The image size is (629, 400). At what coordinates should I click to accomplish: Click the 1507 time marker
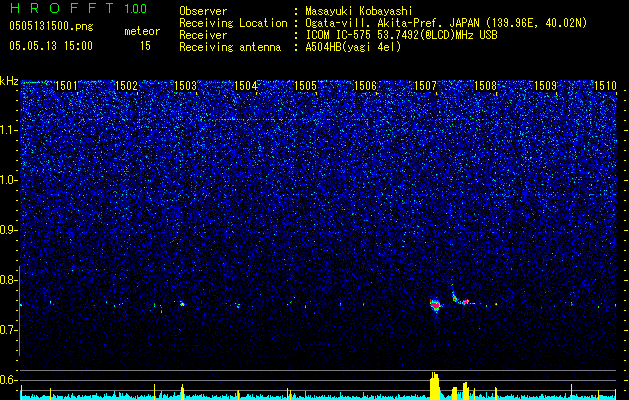[425, 86]
